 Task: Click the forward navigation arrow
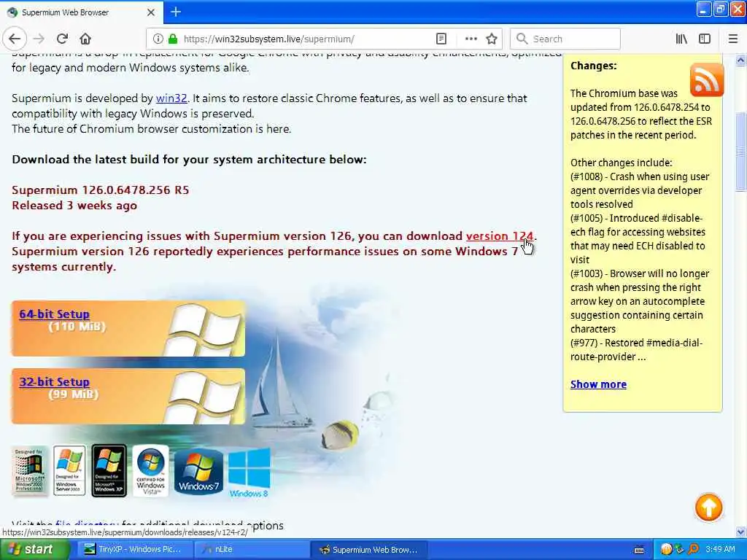(x=39, y=39)
